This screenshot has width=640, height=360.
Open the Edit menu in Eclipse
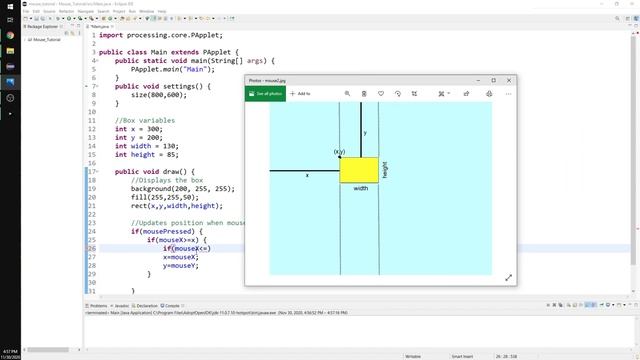point(36,11)
